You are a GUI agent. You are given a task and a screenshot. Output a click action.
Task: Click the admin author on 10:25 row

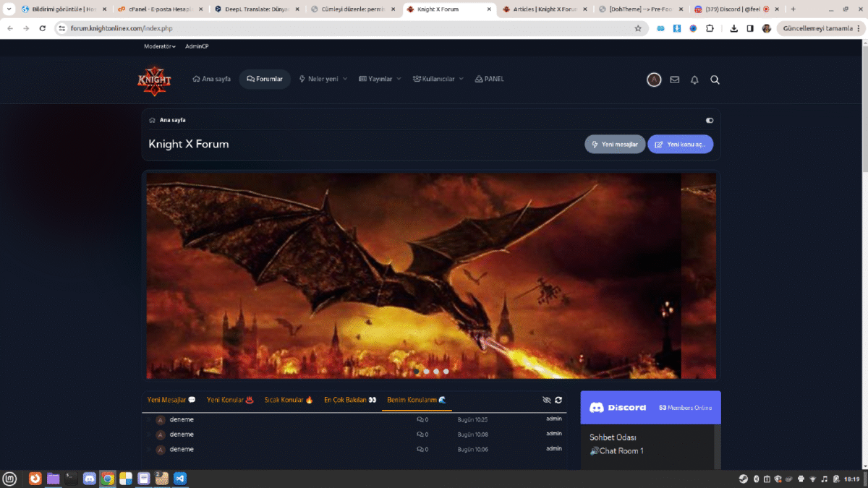click(554, 419)
